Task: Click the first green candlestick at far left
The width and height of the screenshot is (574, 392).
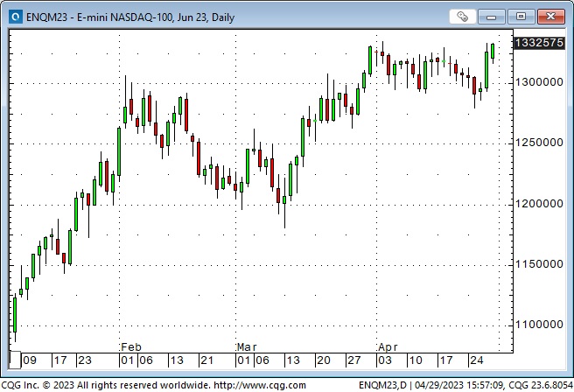Action: tap(15, 315)
